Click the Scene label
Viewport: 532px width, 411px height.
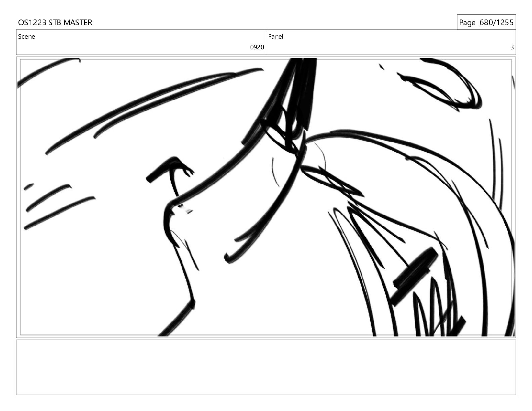click(27, 37)
